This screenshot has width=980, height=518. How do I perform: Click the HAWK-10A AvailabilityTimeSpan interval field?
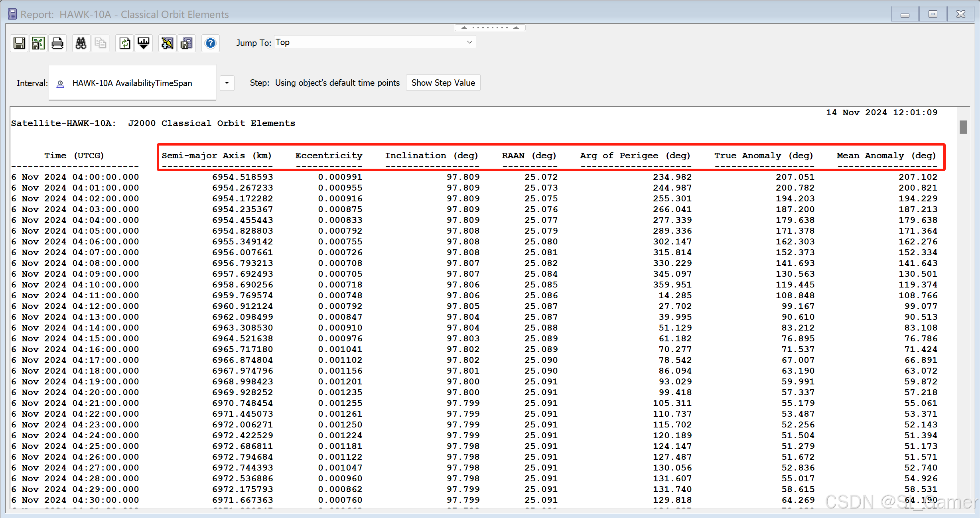tap(132, 83)
